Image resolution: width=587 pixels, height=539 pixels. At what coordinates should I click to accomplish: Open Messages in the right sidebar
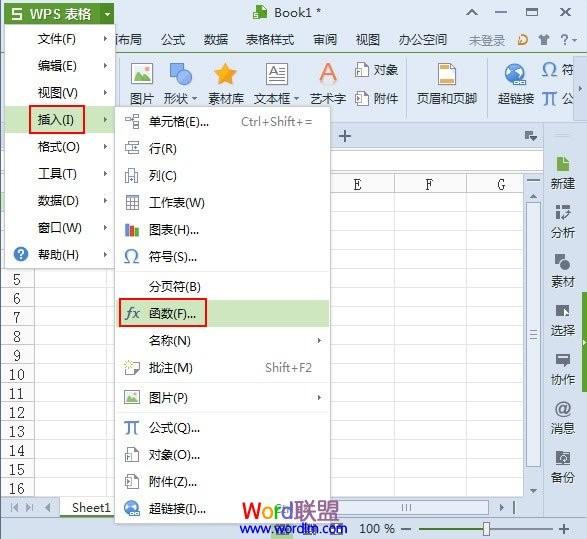click(563, 417)
